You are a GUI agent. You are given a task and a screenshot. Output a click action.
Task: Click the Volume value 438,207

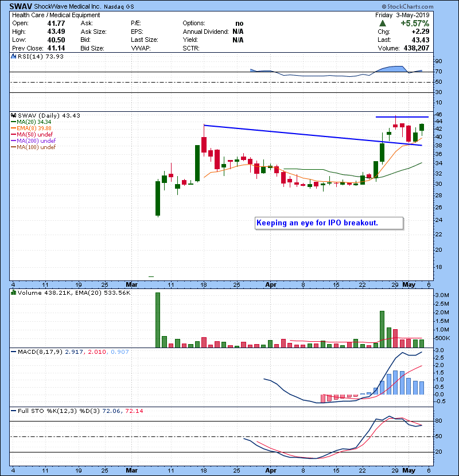417,48
